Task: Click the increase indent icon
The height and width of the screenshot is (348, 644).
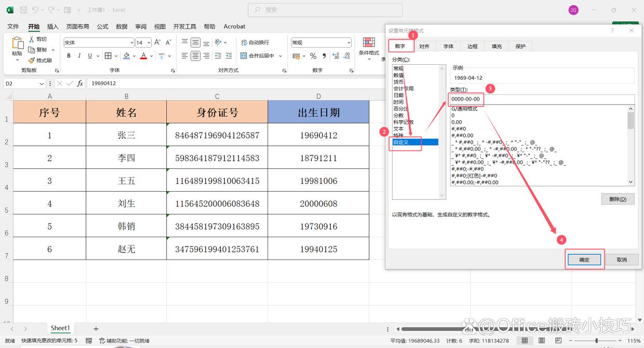Action: tap(228, 56)
